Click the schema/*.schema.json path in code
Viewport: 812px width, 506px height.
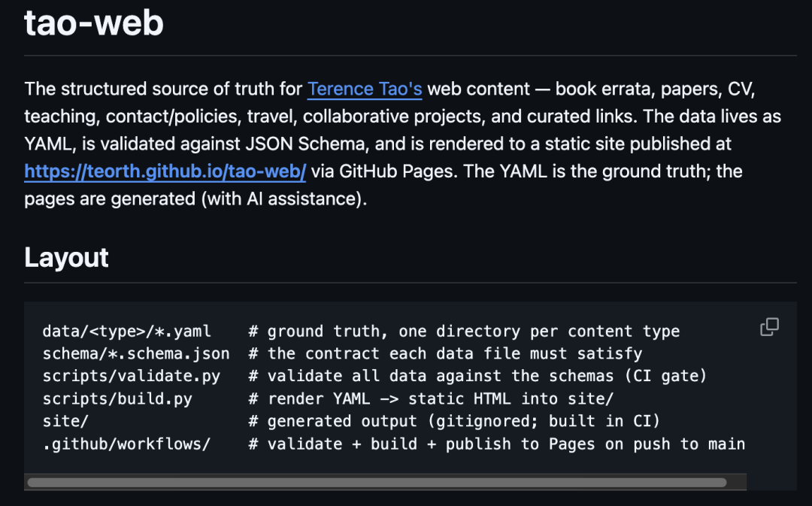pyautogui.click(x=135, y=353)
